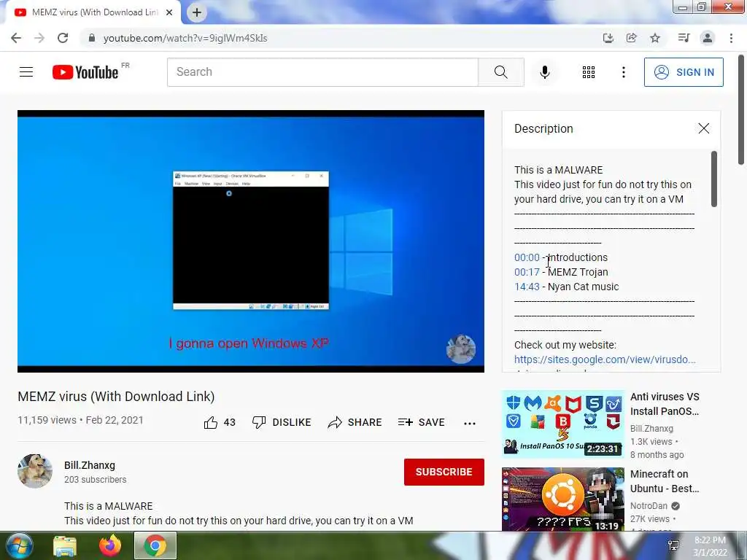SAVE the video to a playlist
The width and height of the screenshot is (747, 560).
(x=421, y=422)
